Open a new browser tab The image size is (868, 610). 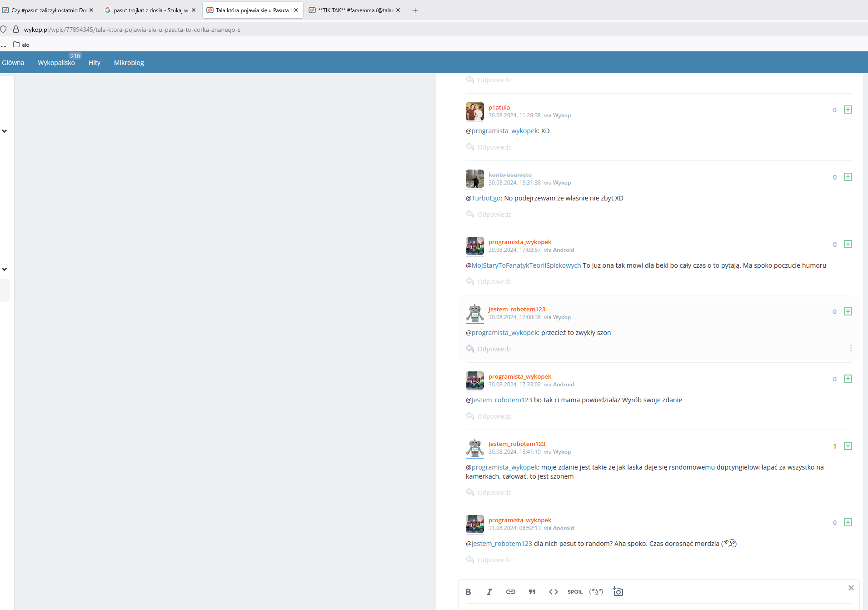(x=415, y=10)
